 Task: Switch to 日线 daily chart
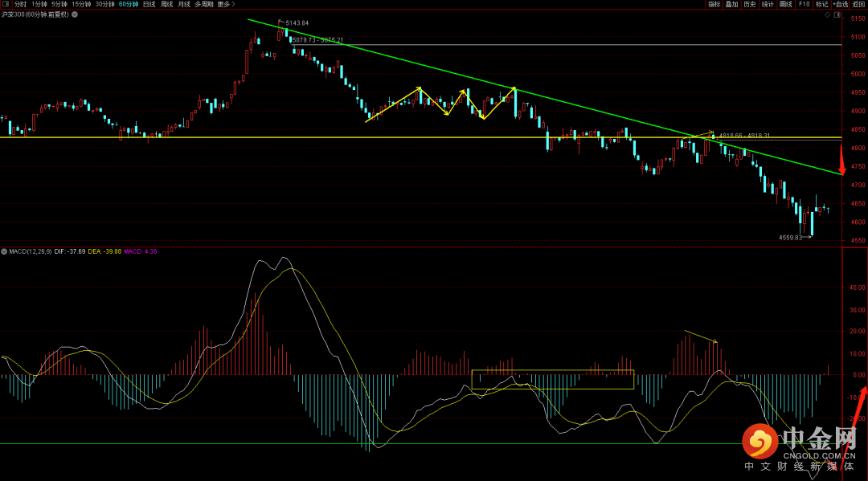point(149,4)
